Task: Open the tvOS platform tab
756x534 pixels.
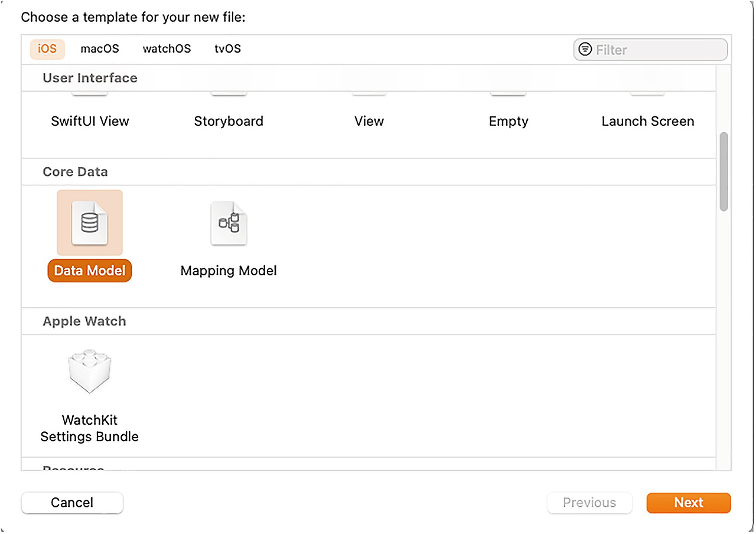Action: [227, 49]
